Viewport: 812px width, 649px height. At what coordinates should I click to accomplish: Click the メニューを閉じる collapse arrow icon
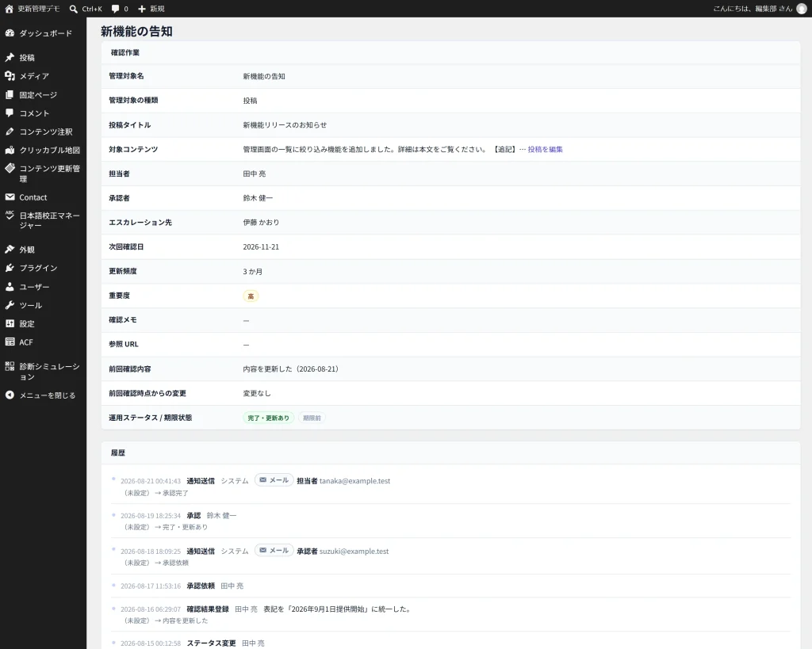pyautogui.click(x=10, y=395)
